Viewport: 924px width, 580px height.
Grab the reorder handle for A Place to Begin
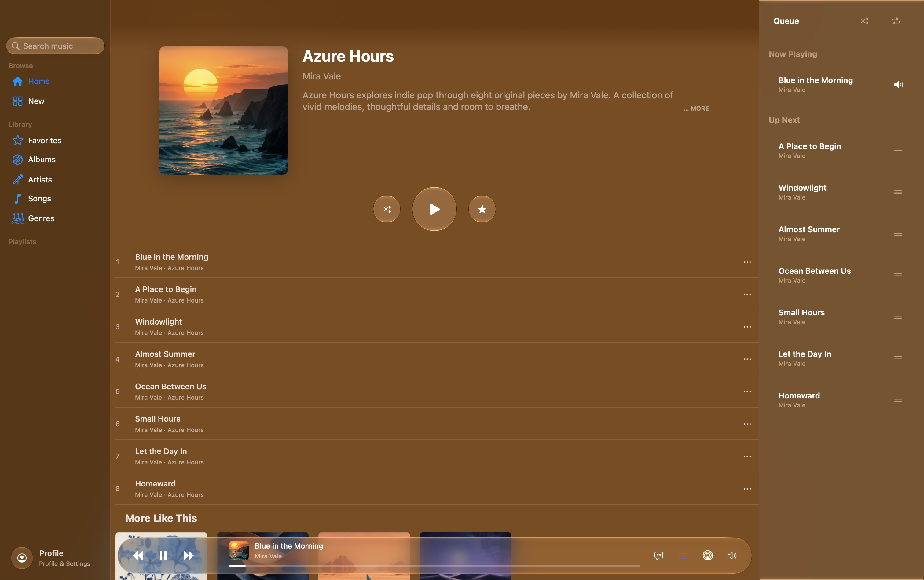click(898, 150)
